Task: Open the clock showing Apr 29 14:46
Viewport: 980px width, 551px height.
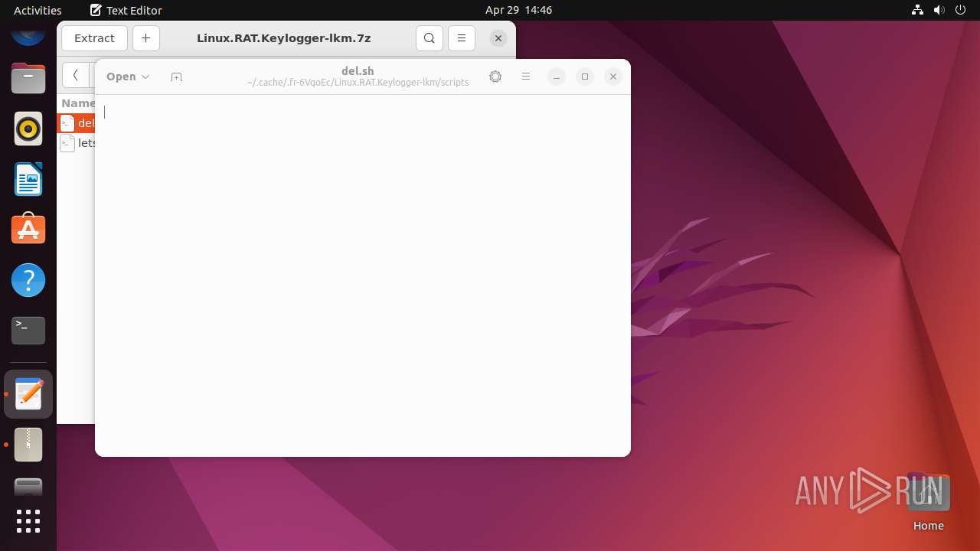Action: [518, 10]
